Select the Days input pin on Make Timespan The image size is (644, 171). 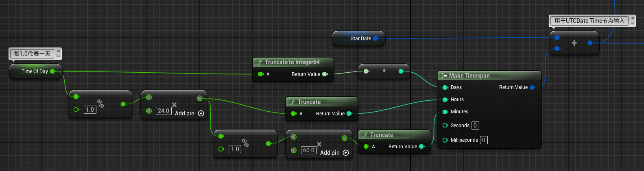tap(445, 87)
